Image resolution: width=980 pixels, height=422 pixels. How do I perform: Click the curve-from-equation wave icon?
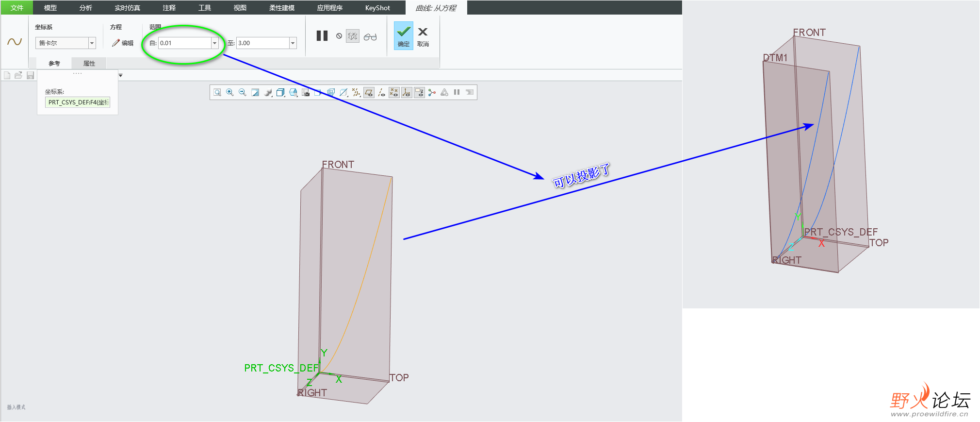coord(15,42)
